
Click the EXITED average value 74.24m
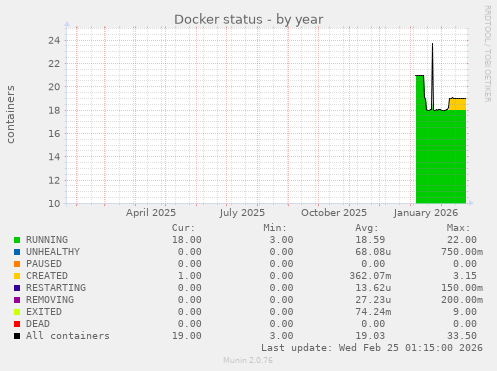tap(373, 312)
